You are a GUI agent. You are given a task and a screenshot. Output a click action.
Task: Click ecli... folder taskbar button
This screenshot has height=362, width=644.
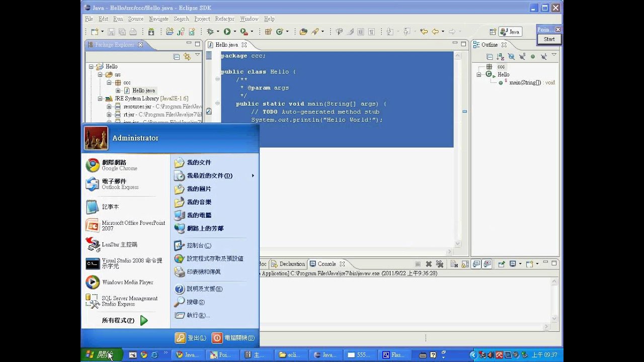coord(290,354)
